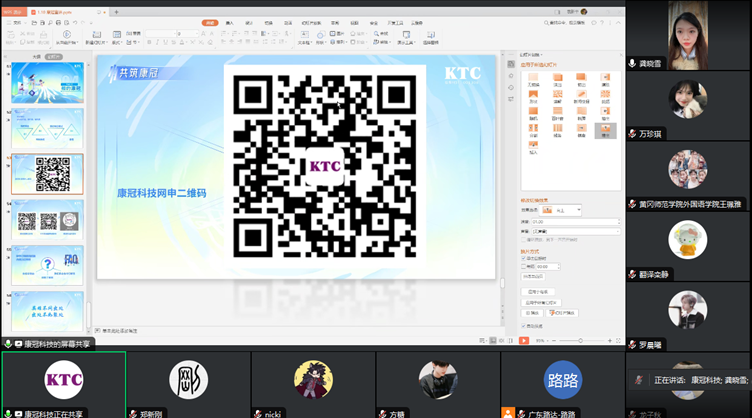Screen dimensions: 752x418
Task: Switch to the 大纲 outline tab
Action: pyautogui.click(x=37, y=57)
